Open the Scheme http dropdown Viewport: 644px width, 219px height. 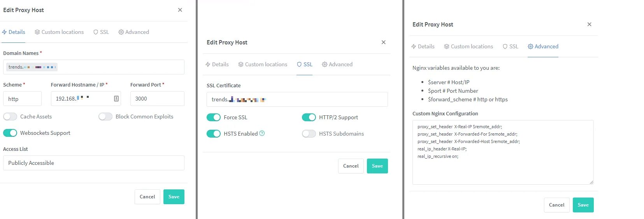pos(22,99)
